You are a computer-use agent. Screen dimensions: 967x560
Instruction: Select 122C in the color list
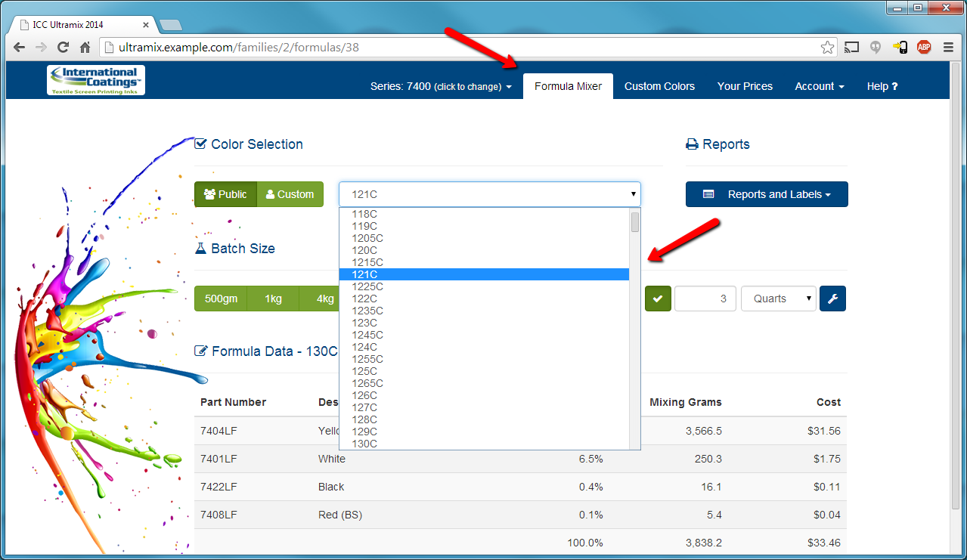click(x=484, y=299)
